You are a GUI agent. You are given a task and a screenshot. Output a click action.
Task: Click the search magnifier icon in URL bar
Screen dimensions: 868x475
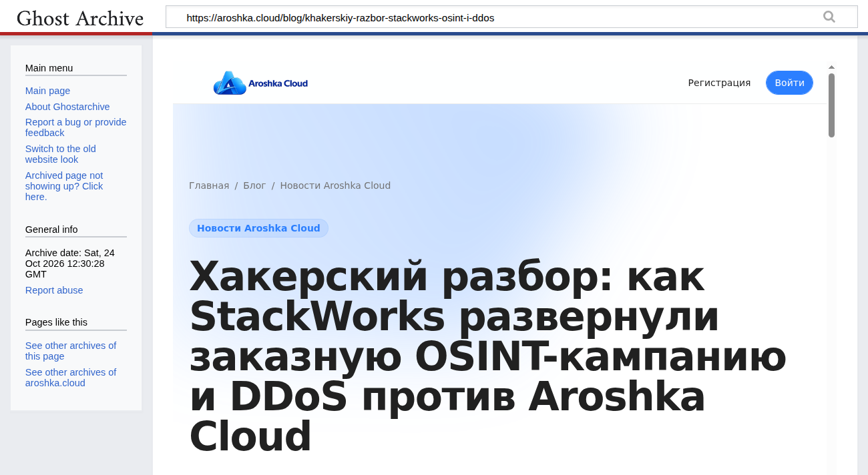[x=829, y=17]
